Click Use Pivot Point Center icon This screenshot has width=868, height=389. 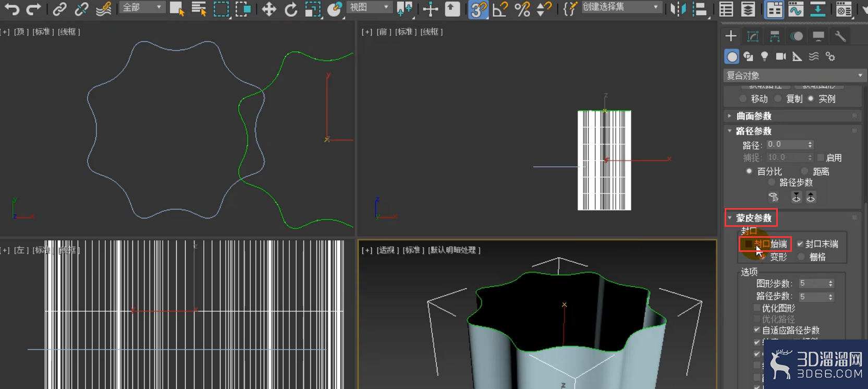pos(405,9)
